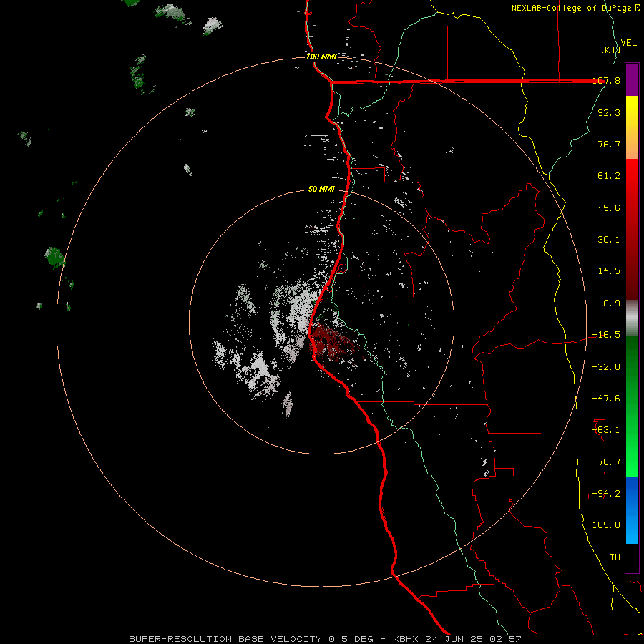The width and height of the screenshot is (644, 644).
Task: Click the TH label on the legend
Action: click(x=615, y=557)
